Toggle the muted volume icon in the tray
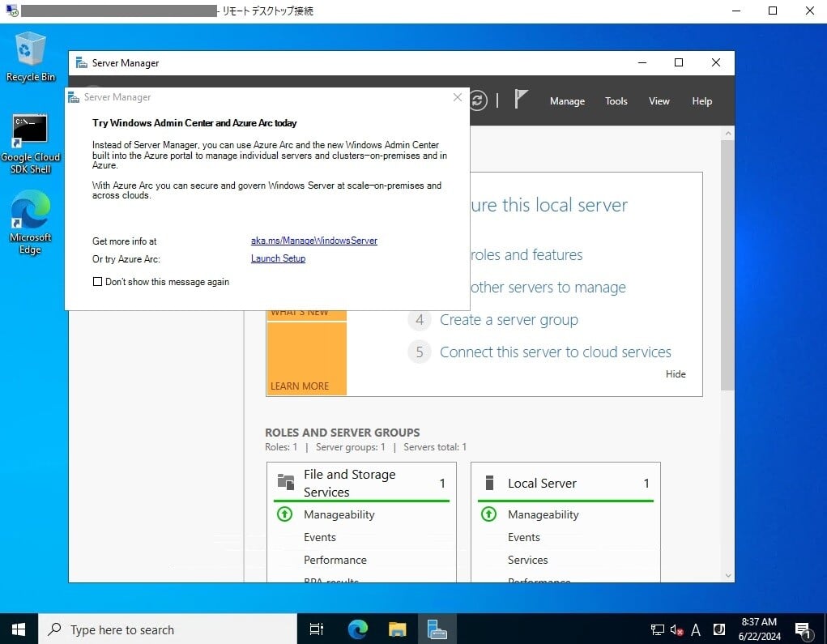 pyautogui.click(x=677, y=629)
